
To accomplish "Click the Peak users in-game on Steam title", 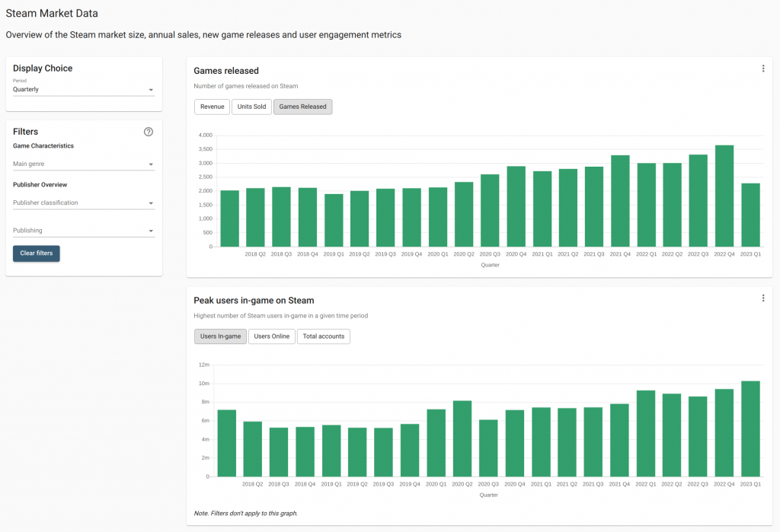I will [x=254, y=301].
